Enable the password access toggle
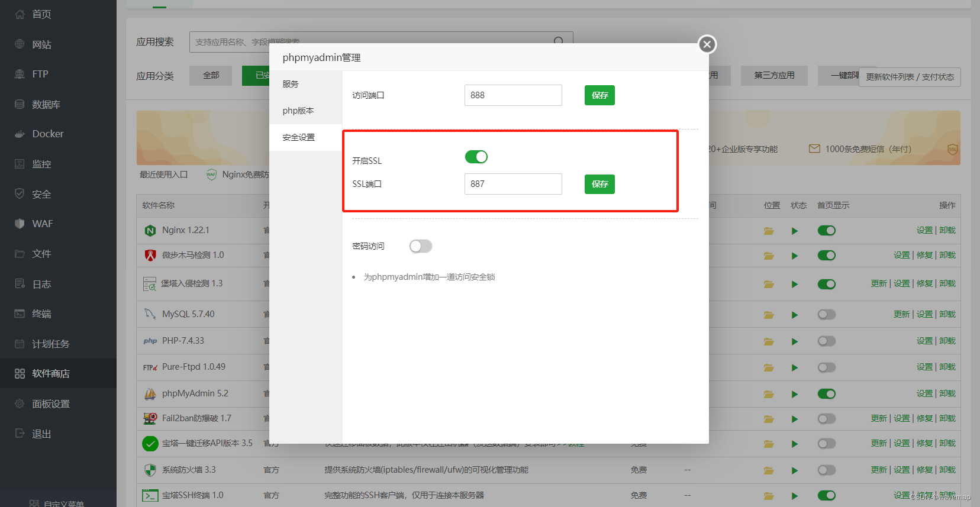This screenshot has width=980, height=507. pos(421,246)
